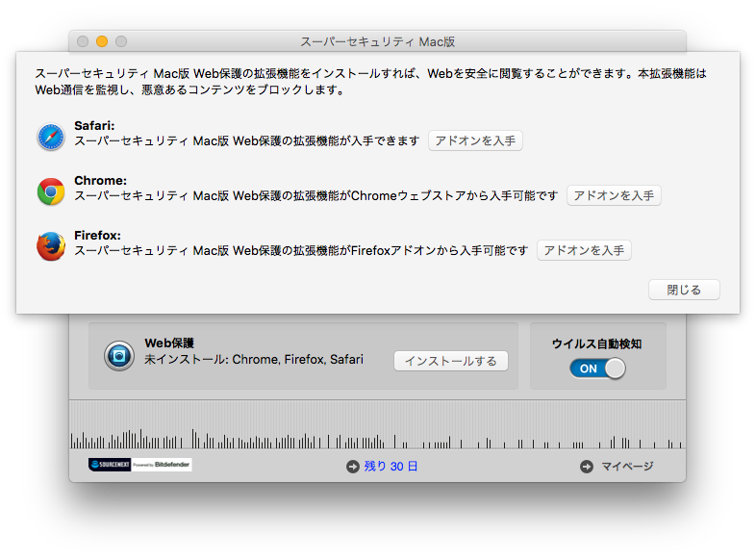Viewport: 756px width, 559px height.
Task: Click the Chrome: heading text
Action: [x=100, y=181]
